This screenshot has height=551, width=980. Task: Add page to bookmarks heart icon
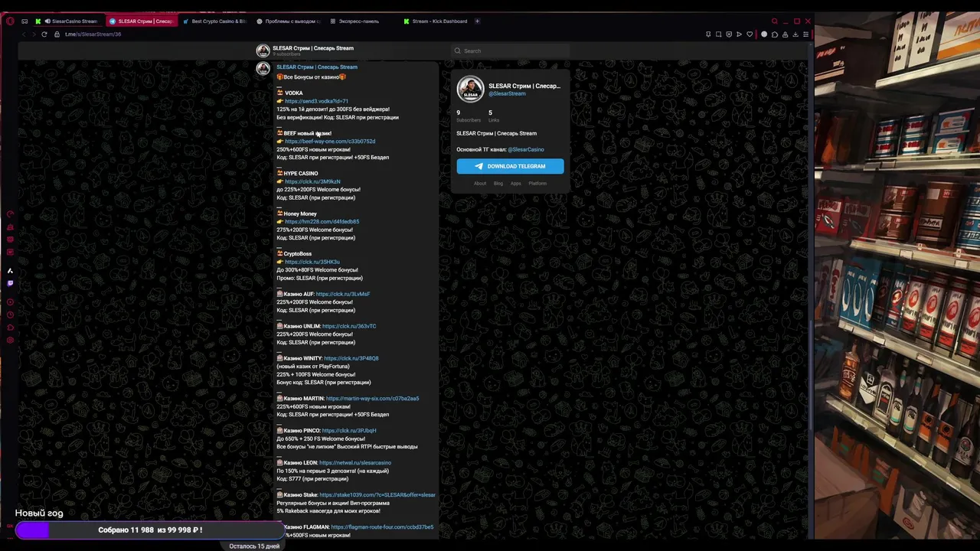pos(750,34)
